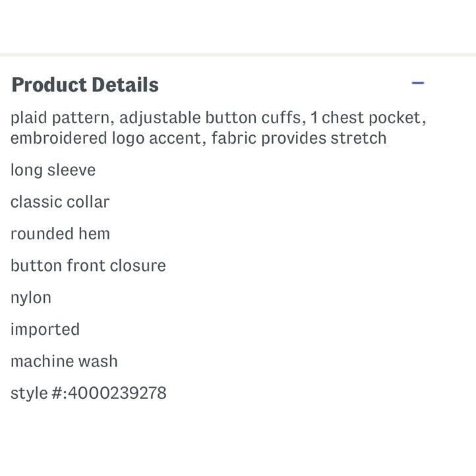Viewport: 476px width, 476px height.
Task: Click the embroidered logo accent text
Action: pyautogui.click(x=107, y=138)
